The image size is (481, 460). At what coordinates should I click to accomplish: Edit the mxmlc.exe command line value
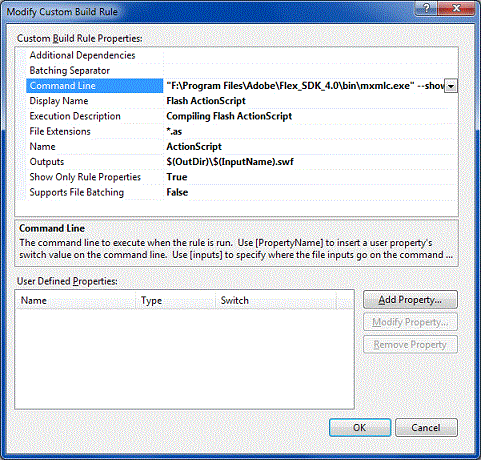(x=305, y=86)
